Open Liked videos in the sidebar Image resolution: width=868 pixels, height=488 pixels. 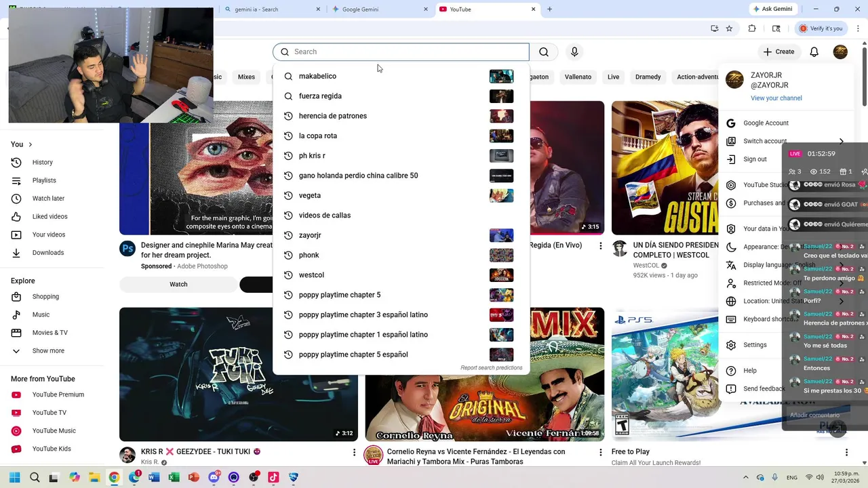point(52,217)
